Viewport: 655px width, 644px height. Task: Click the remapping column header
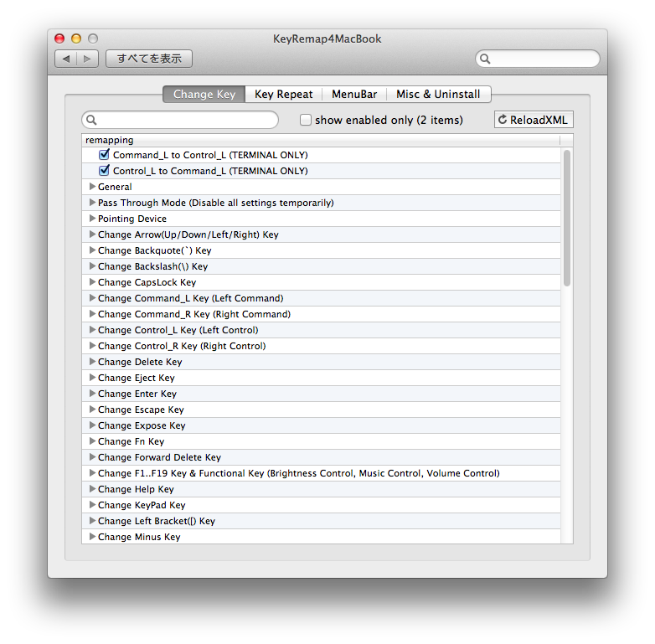(x=321, y=140)
